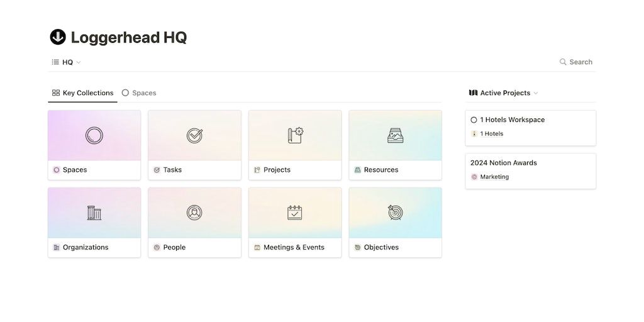The image size is (644, 322).
Task: Select the HQ view label
Action: coord(67,62)
